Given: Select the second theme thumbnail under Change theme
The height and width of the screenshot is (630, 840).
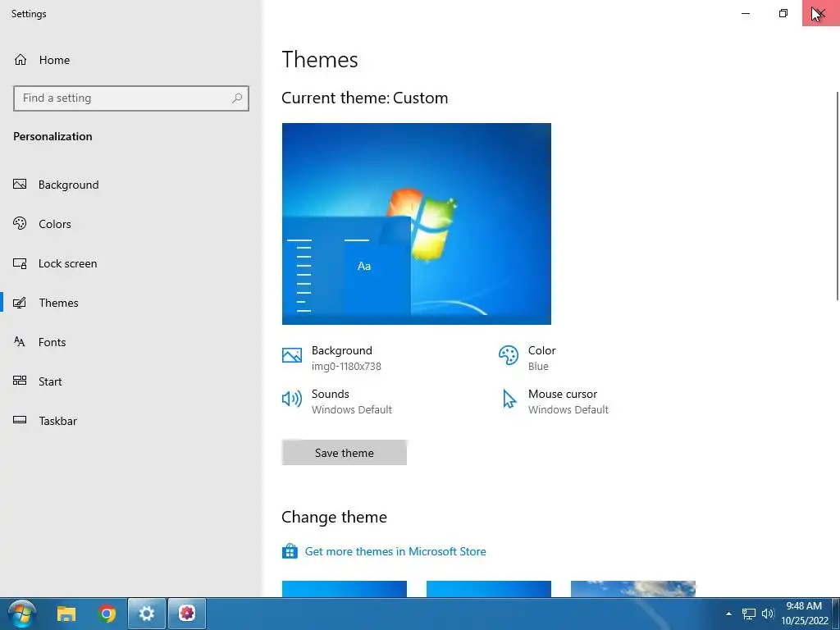Looking at the screenshot, I should pos(489,589).
